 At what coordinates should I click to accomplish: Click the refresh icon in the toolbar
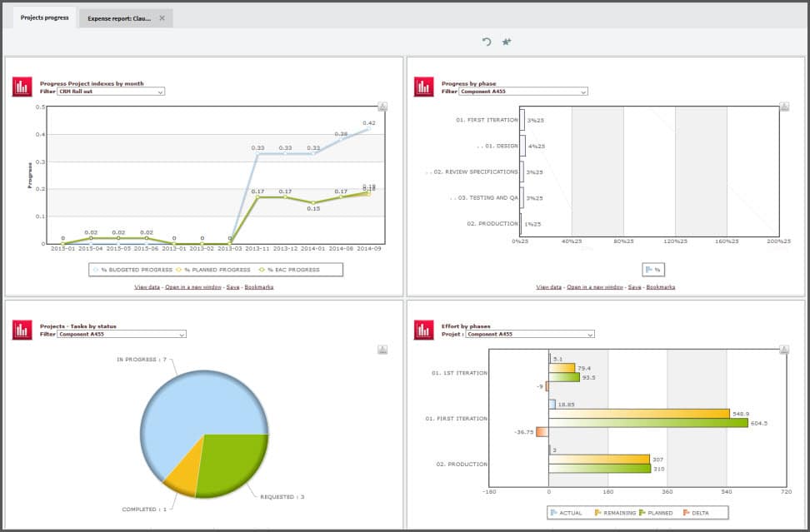point(487,42)
